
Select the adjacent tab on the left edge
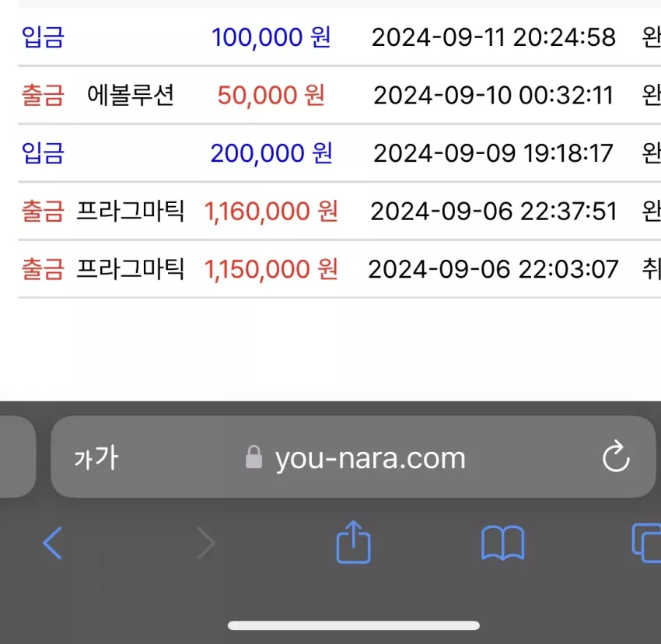coord(17,457)
